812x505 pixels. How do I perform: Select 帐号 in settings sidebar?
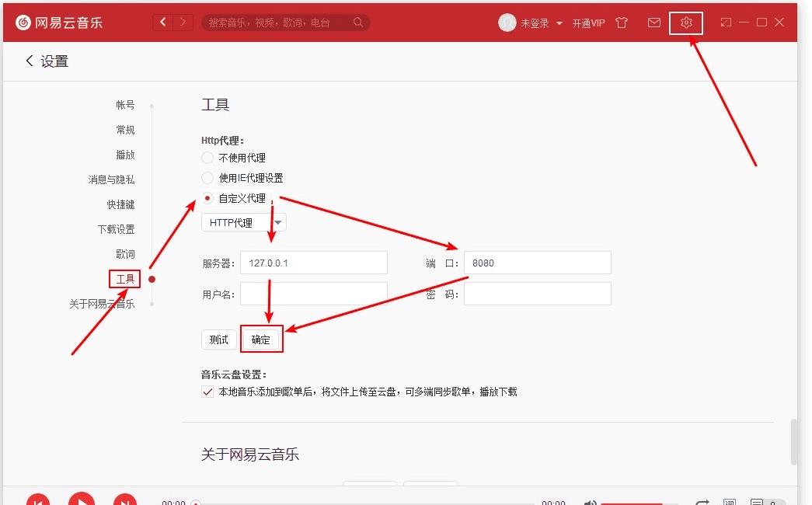(125, 105)
